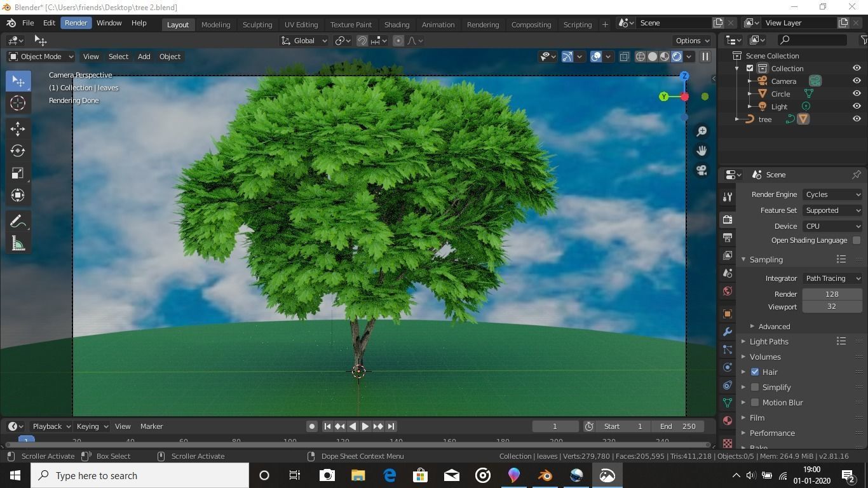Image resolution: width=868 pixels, height=488 pixels.
Task: Open the Device CPU dropdown
Action: coord(832,226)
